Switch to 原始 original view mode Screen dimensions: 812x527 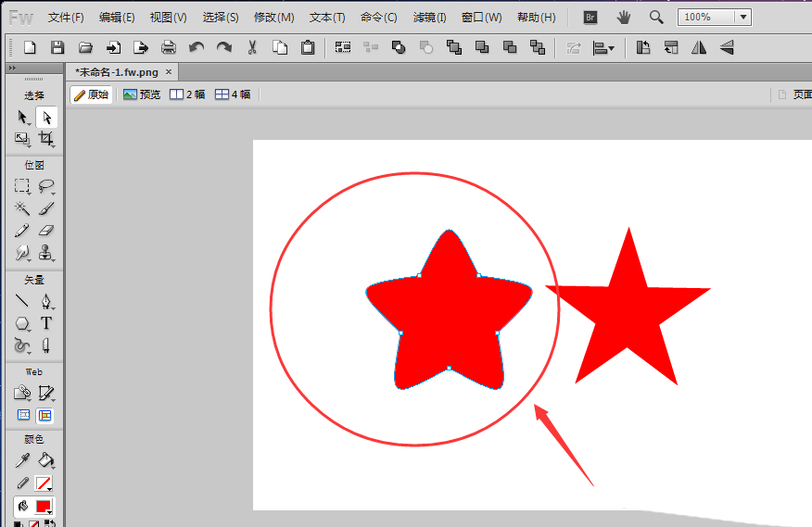pyautogui.click(x=91, y=94)
